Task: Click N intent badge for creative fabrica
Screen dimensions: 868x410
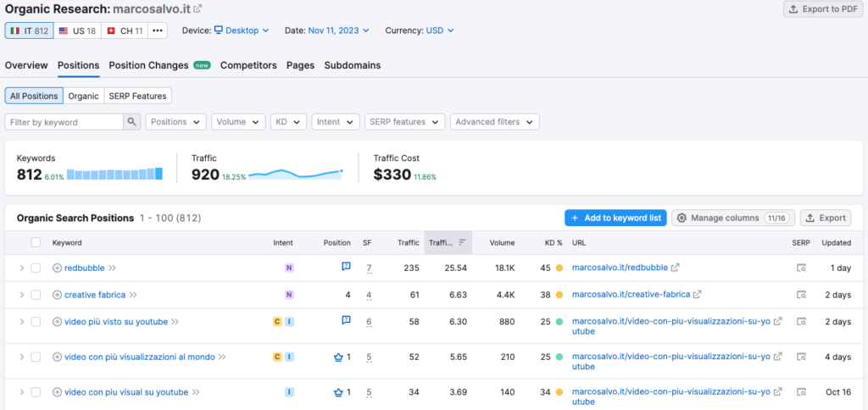Action: 289,295
